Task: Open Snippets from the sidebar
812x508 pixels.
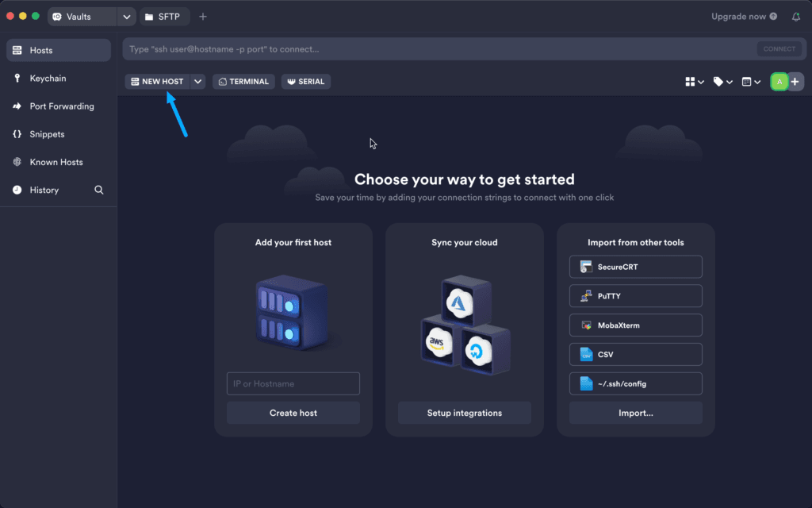Action: (x=47, y=134)
